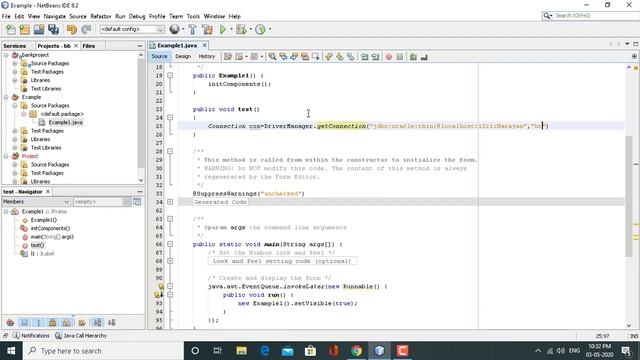Screen dimensions: 640x360
Task: Click the Stop Macro Recording icon
Action: coord(400,57)
